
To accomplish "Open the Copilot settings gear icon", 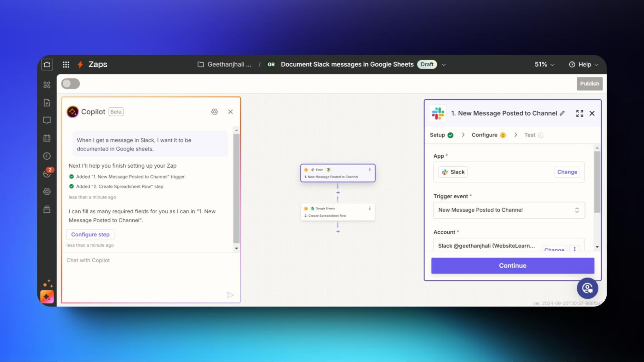I will coord(215,111).
